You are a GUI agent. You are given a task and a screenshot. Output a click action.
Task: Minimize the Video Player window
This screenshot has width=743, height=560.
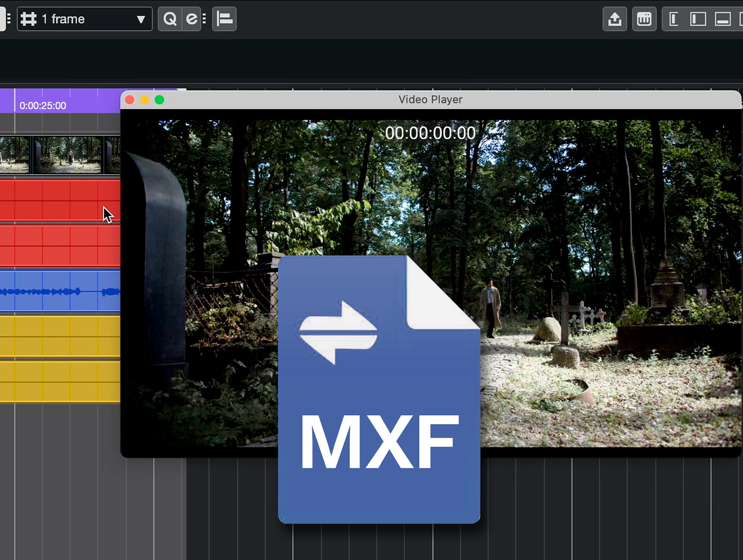(x=144, y=100)
